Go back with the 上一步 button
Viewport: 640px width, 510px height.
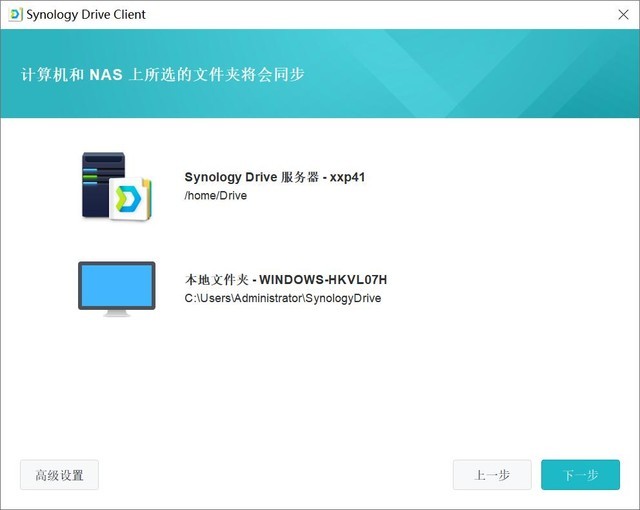pos(492,475)
